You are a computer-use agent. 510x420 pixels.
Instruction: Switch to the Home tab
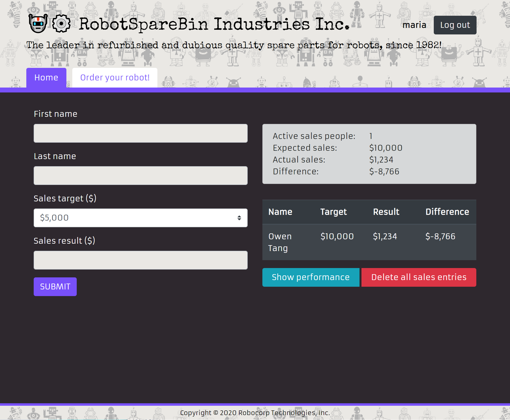pos(46,78)
